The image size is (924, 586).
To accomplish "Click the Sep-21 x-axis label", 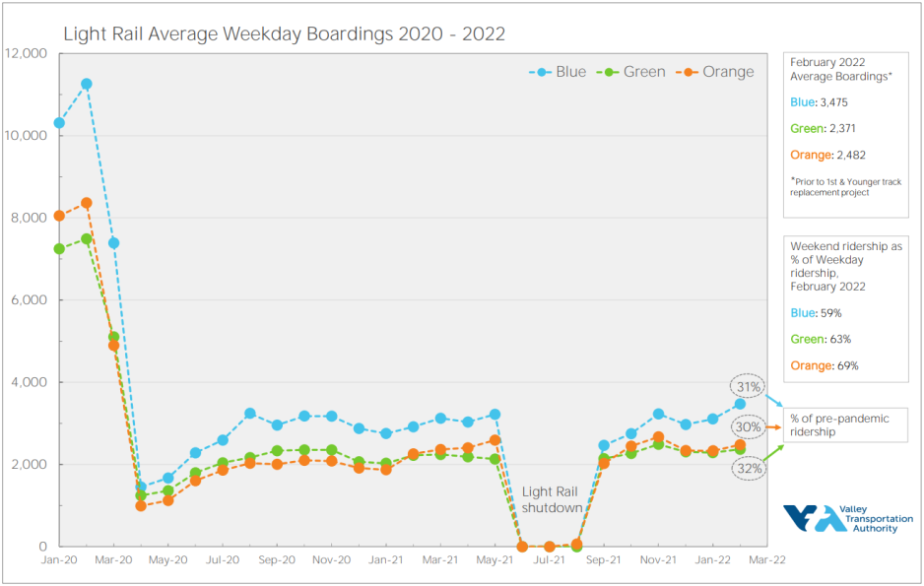I will point(604,559).
